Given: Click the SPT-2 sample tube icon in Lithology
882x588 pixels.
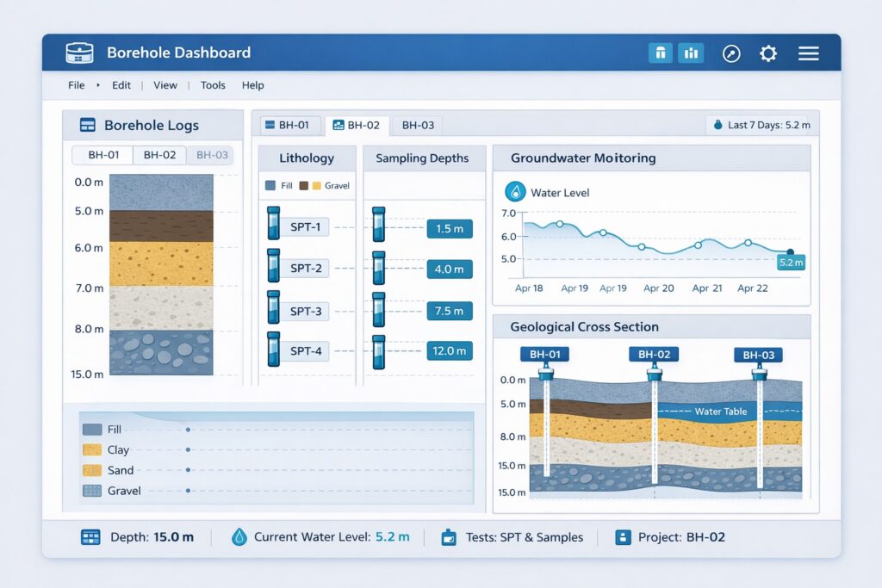Looking at the screenshot, I should coord(273,265).
